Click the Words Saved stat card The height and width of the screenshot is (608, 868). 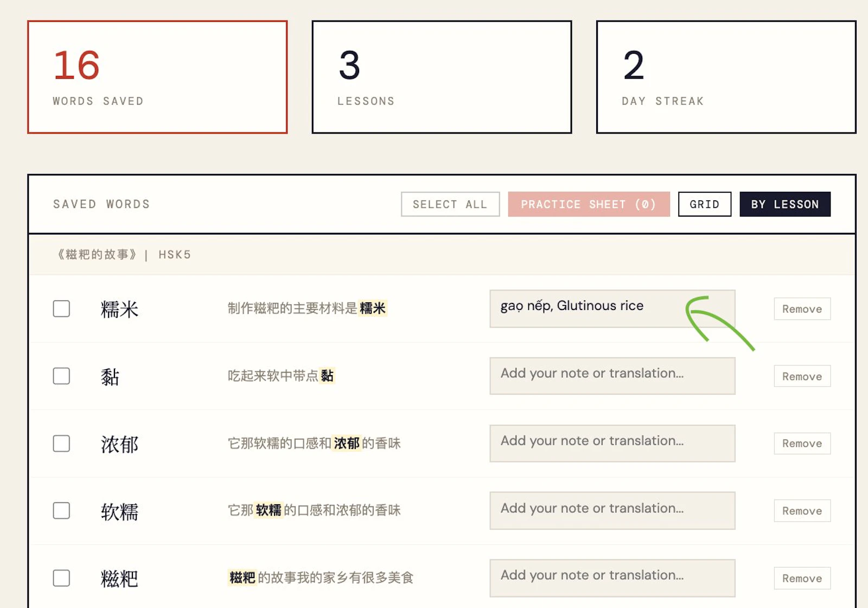click(x=157, y=76)
